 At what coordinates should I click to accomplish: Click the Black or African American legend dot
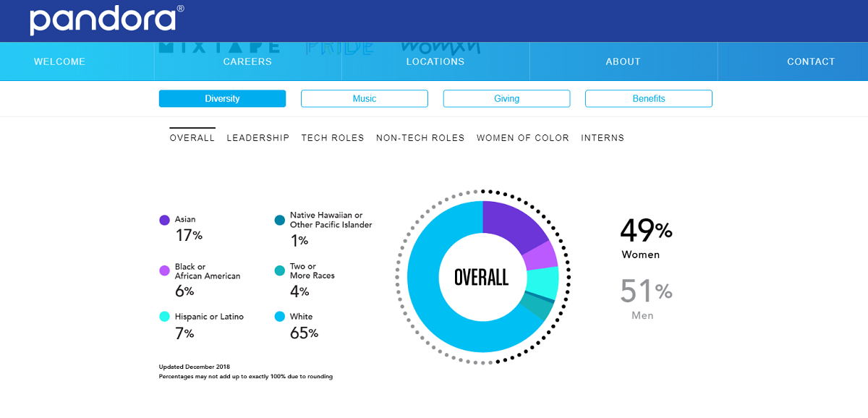164,271
